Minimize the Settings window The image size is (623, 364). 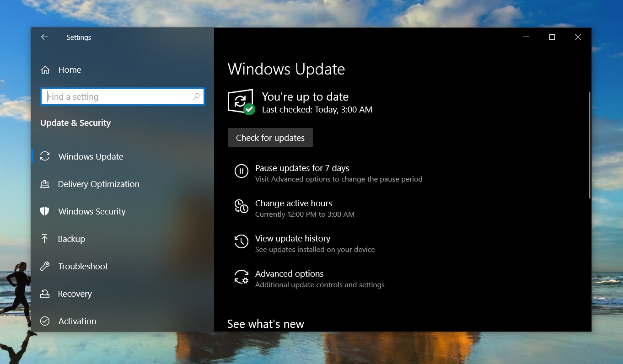[x=526, y=37]
